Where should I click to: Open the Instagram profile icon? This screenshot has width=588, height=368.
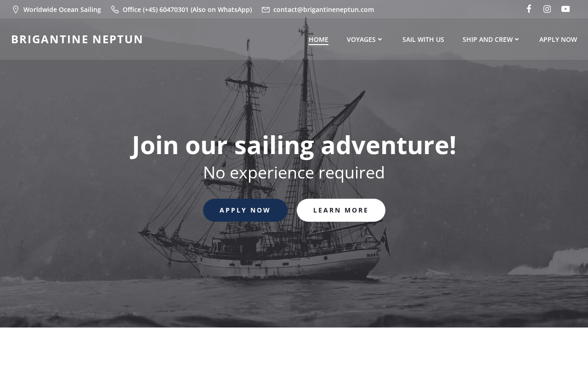pyautogui.click(x=547, y=9)
